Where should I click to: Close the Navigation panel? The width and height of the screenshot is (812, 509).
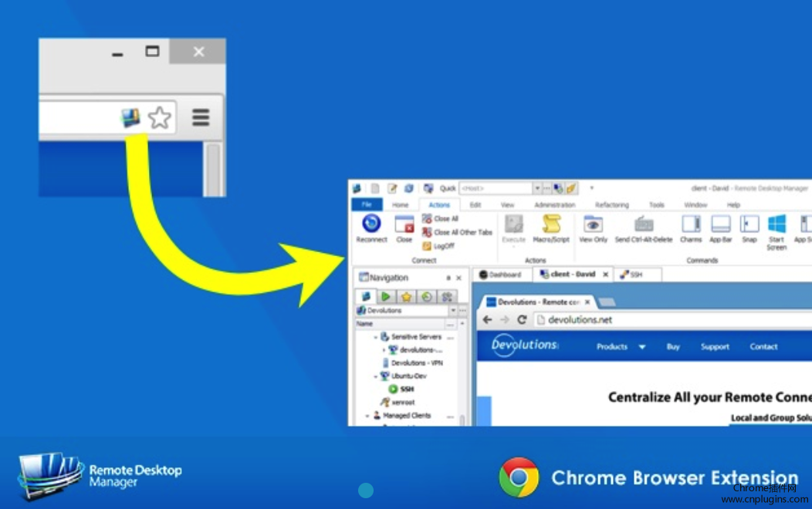pyautogui.click(x=458, y=278)
